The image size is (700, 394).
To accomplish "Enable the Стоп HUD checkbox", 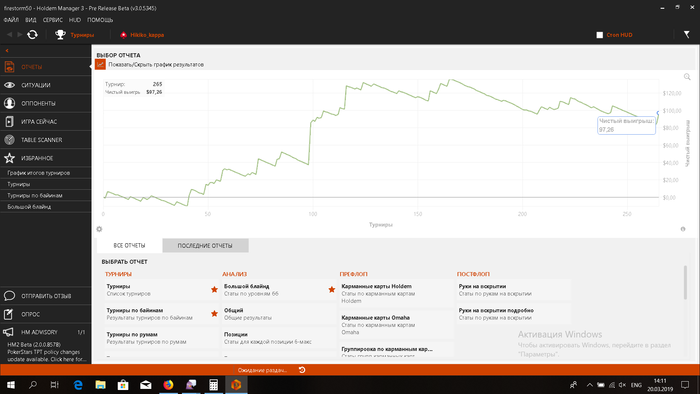I will pos(600,35).
